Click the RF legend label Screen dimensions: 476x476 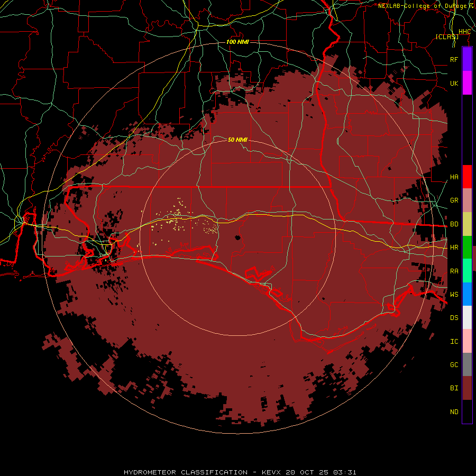[454, 59]
